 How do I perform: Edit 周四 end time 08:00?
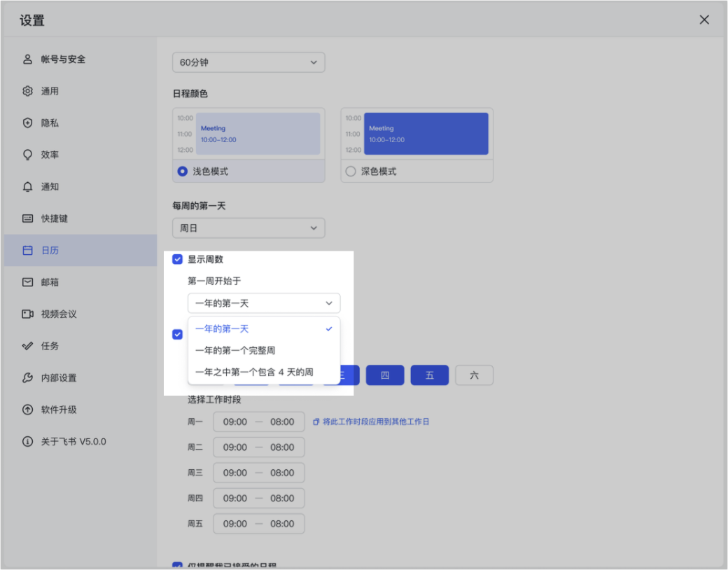pos(282,499)
